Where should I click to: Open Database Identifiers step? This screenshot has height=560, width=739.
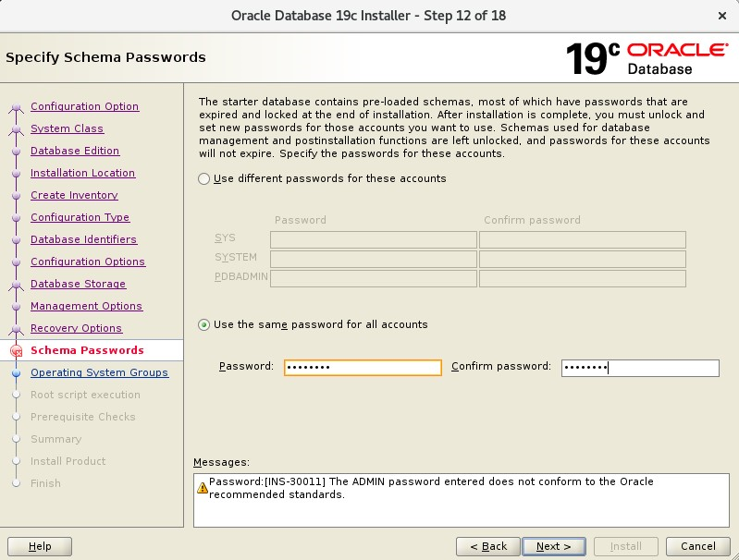coord(84,239)
